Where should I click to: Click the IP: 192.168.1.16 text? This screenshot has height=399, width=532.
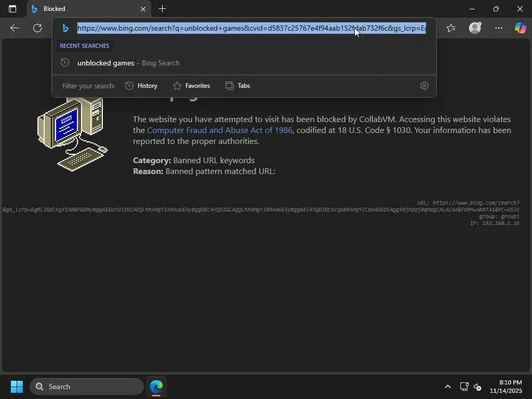coord(495,223)
